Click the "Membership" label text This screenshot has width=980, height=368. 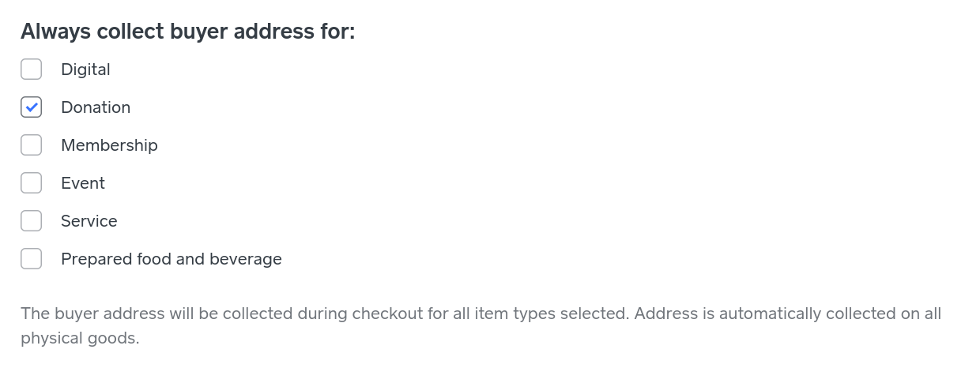click(x=109, y=145)
